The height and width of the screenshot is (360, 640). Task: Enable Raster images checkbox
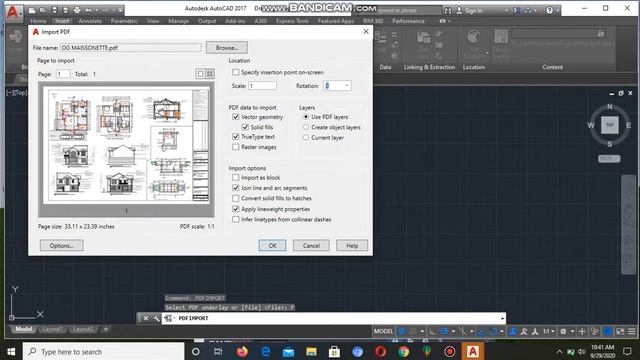coord(236,147)
